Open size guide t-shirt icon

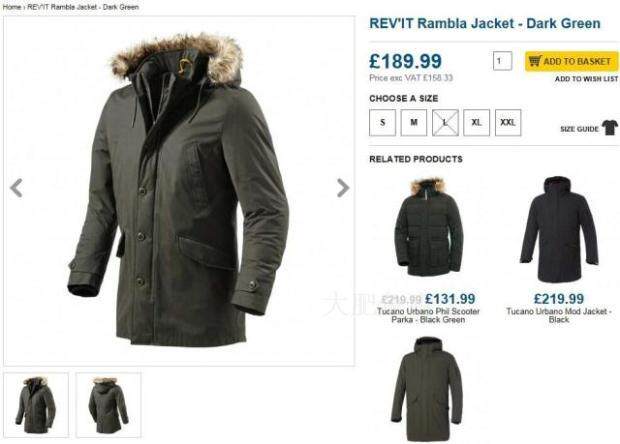[610, 128]
